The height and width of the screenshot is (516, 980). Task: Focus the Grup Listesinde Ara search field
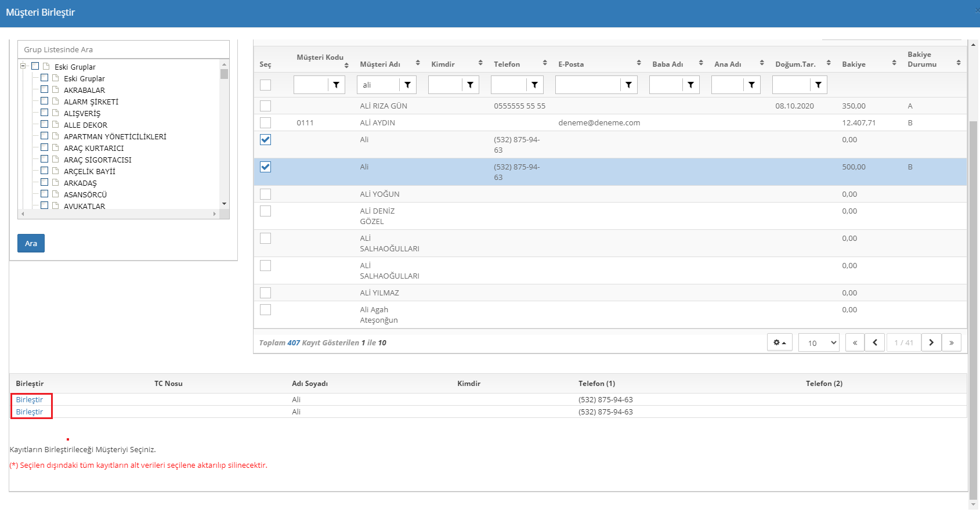124,49
